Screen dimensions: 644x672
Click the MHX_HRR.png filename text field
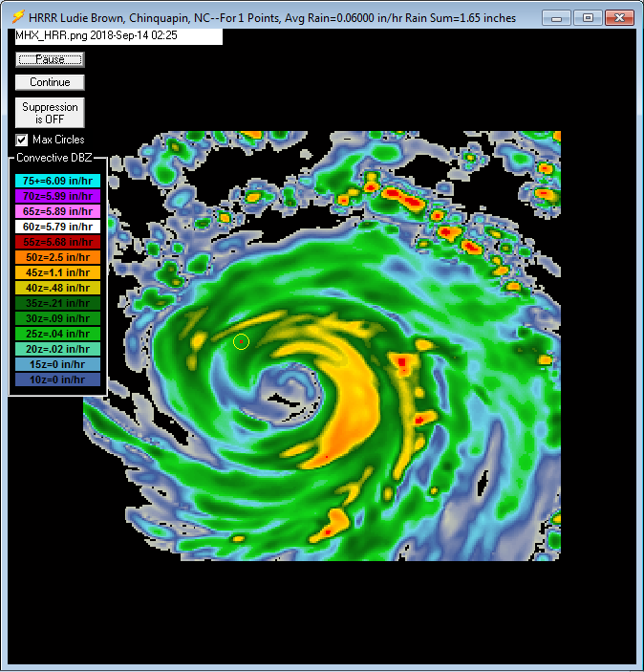pyautogui.click(x=118, y=35)
